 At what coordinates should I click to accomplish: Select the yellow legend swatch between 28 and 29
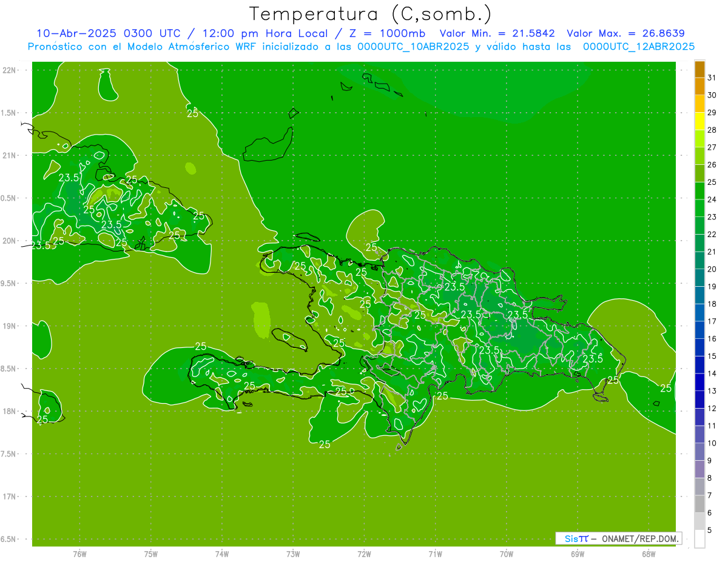(x=699, y=121)
